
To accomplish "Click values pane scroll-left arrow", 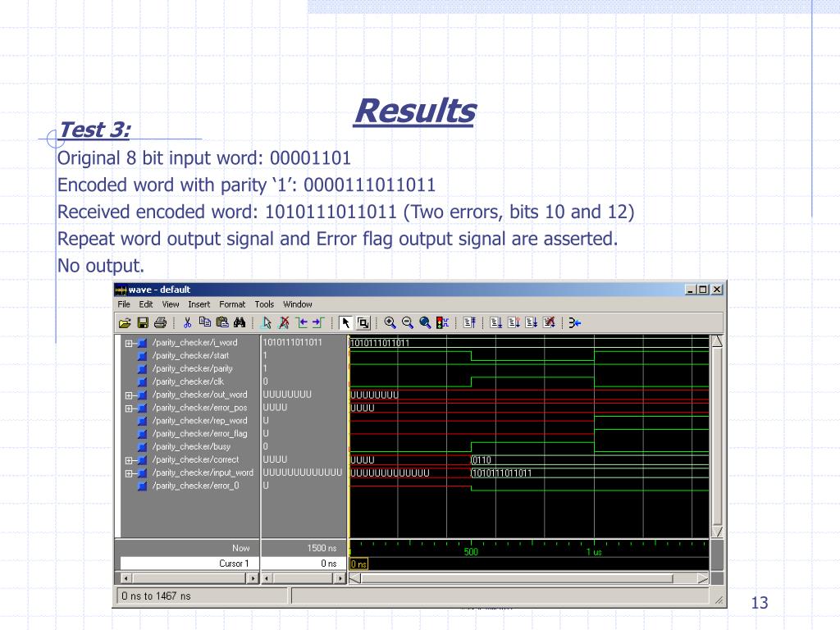I will (x=267, y=578).
